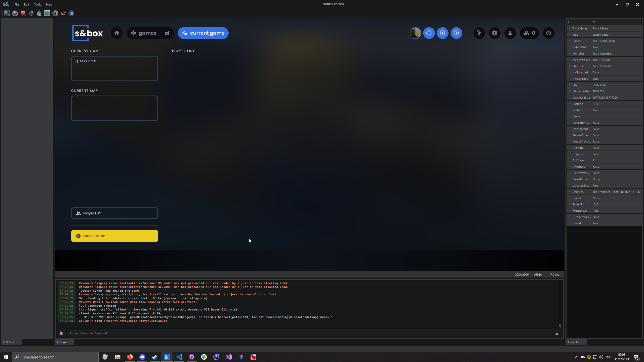Click the Player List button
644x362 pixels.
pyautogui.click(x=114, y=213)
